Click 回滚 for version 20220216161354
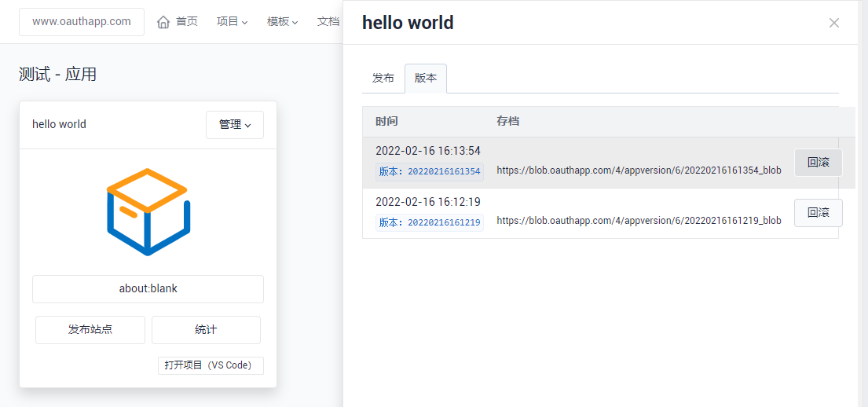Image resolution: width=868 pixels, height=407 pixels. 819,163
